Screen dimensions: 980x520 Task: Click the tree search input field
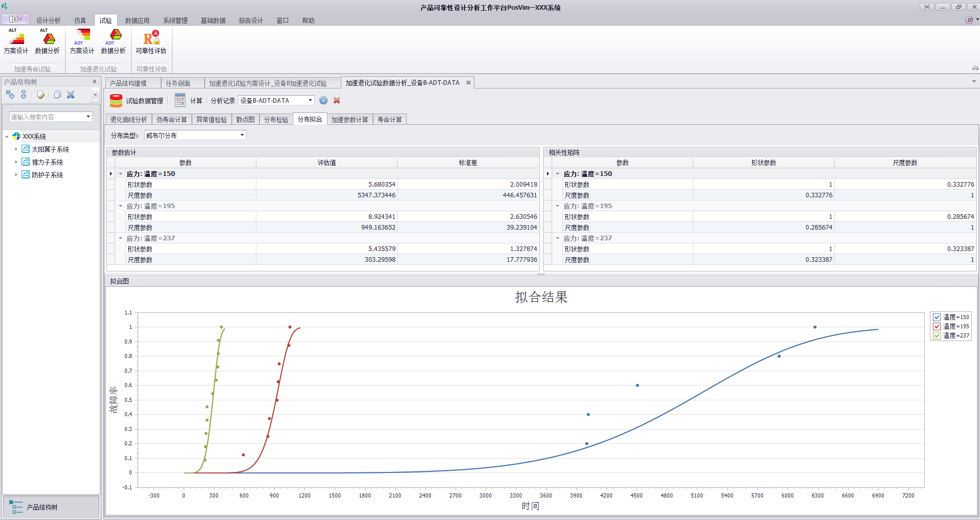[47, 117]
